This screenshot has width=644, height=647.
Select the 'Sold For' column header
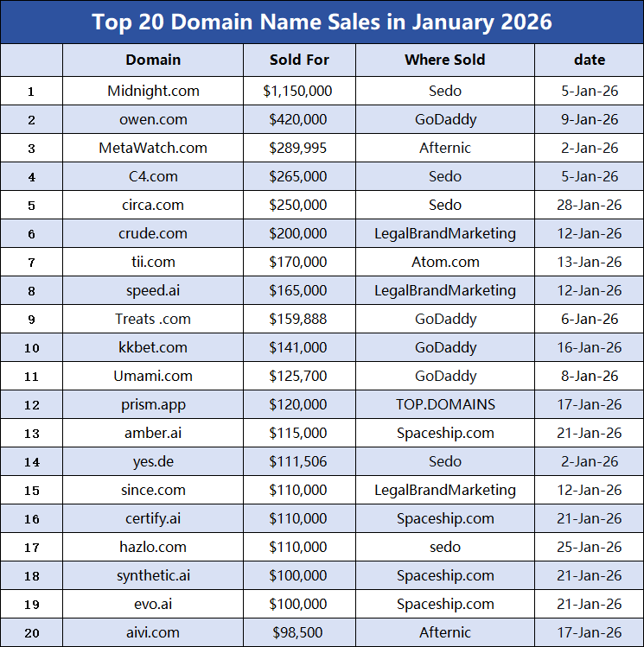[x=299, y=60]
